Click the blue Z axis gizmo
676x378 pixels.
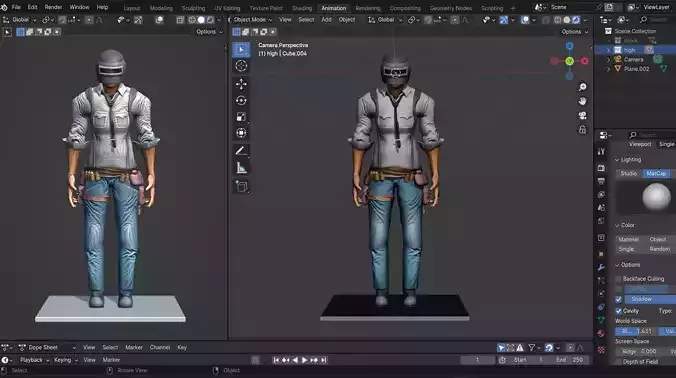(570, 46)
